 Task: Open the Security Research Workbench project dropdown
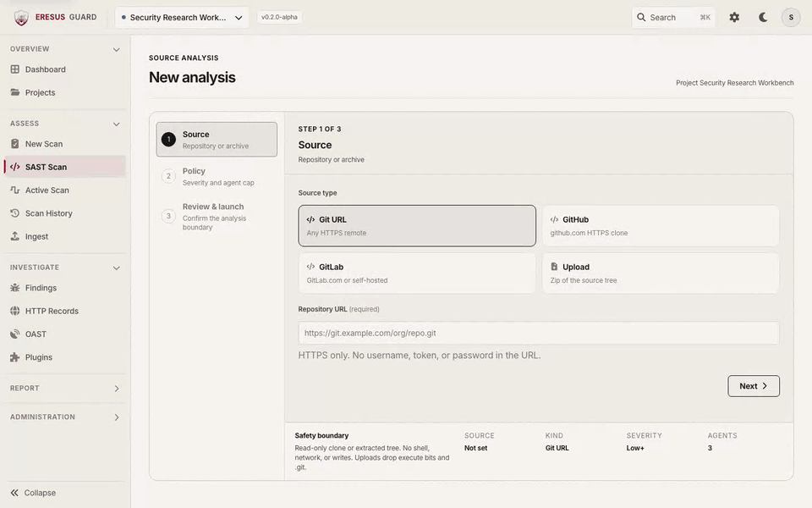[x=182, y=17]
